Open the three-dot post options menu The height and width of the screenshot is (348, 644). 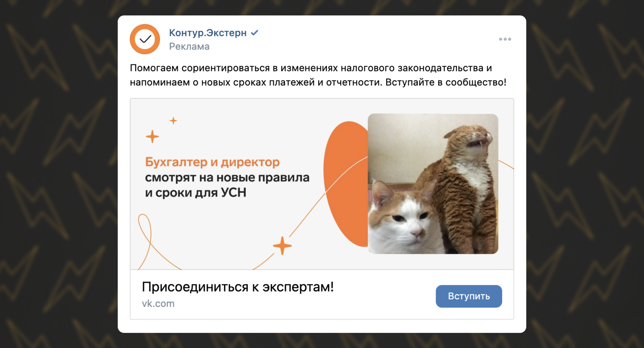(x=505, y=39)
